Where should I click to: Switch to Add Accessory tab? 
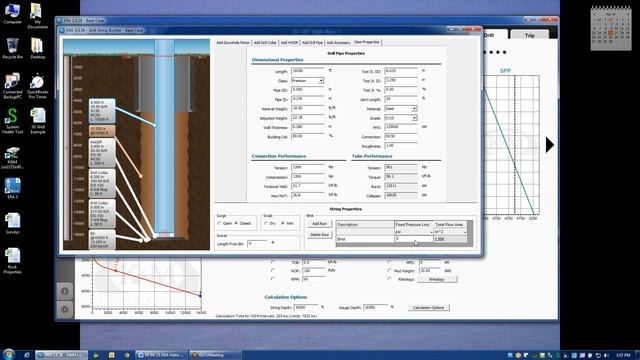tap(339, 42)
